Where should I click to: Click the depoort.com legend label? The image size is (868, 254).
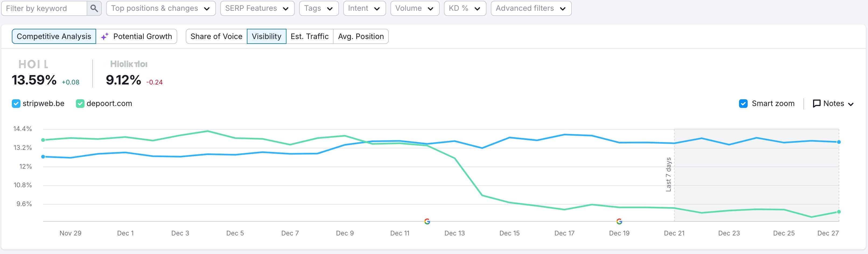coord(109,103)
